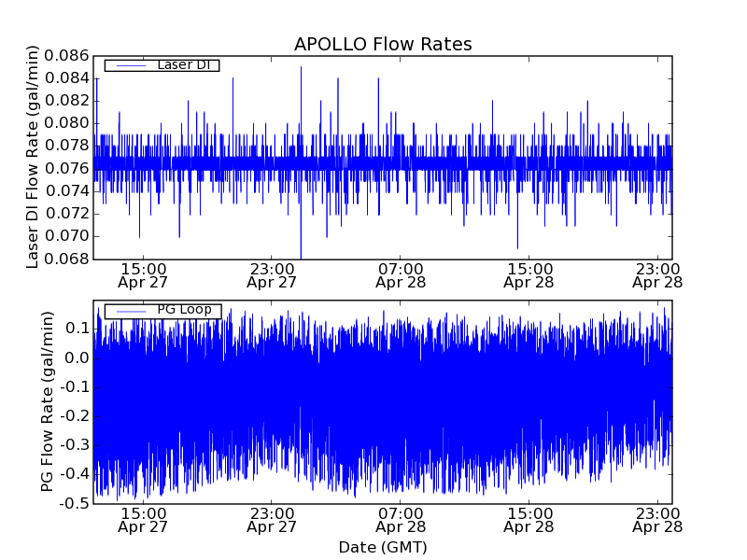
Task: Click the -0.1 tick on PG flow axis
Action: (75, 387)
